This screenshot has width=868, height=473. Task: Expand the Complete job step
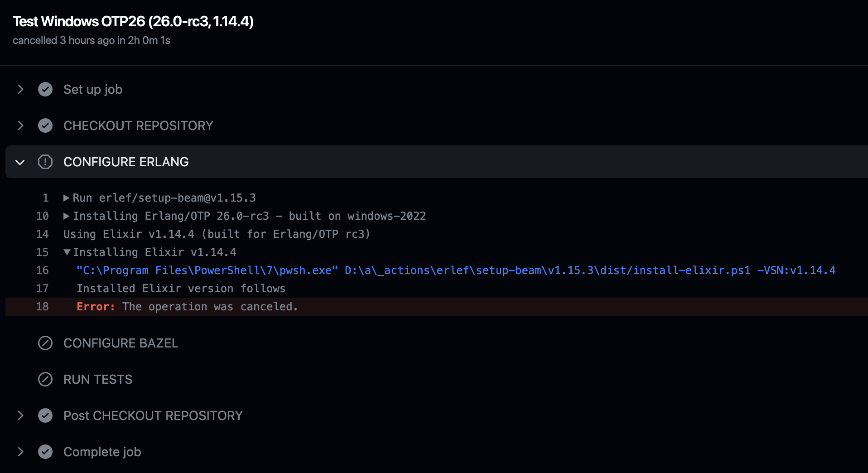[x=20, y=452]
